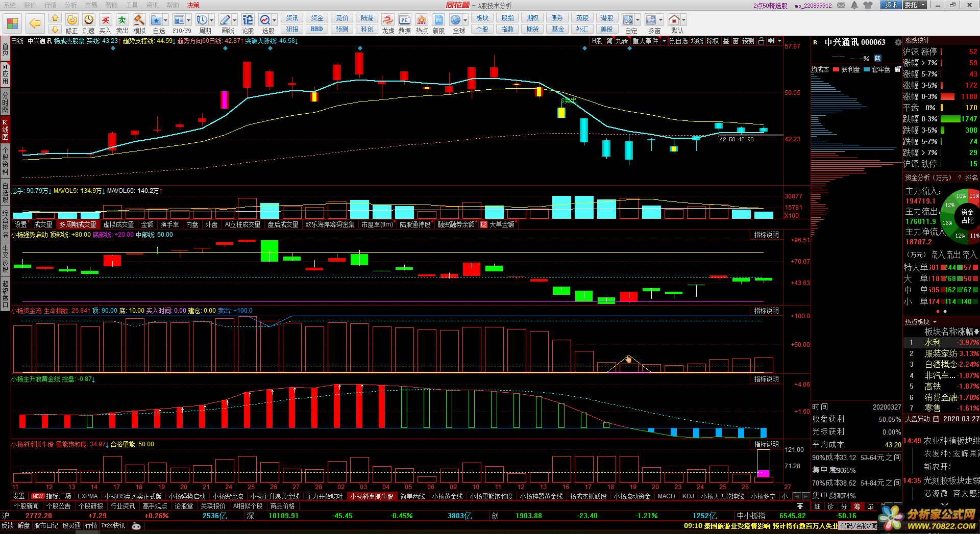Open the 决策 menu
This screenshot has width=980, height=534.
pos(193,5)
